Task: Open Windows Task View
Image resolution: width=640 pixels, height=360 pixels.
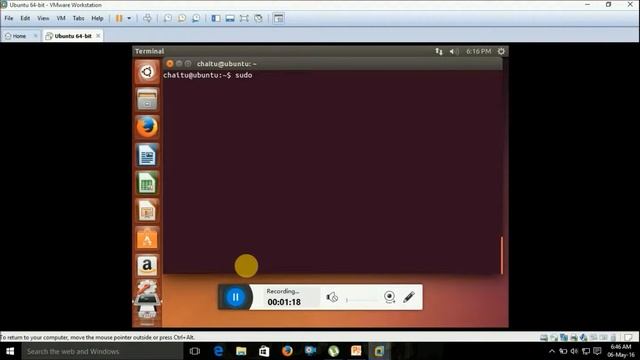Action: [x=195, y=351]
